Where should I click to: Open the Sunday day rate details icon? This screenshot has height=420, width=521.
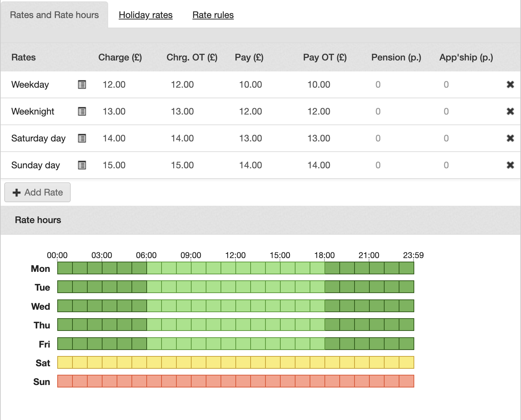point(82,165)
